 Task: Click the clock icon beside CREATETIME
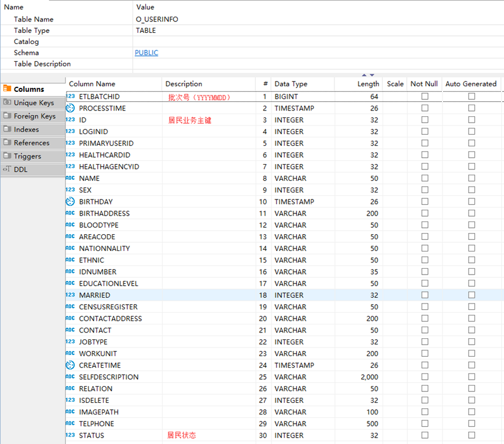click(70, 365)
